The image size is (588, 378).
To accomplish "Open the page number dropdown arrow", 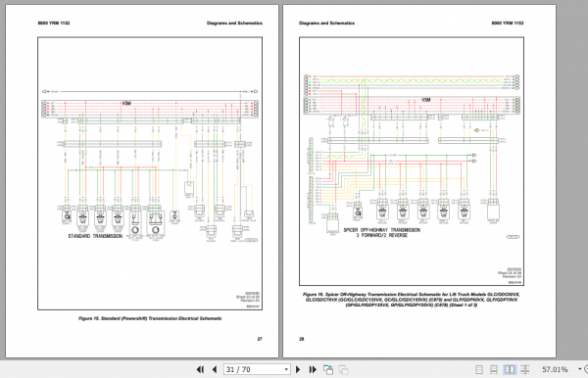I will click(x=286, y=370).
